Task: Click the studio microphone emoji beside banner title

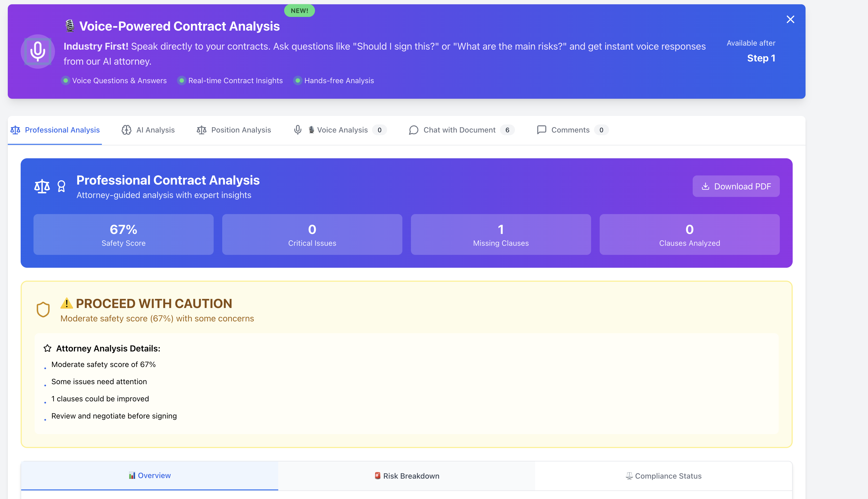Action: point(70,26)
